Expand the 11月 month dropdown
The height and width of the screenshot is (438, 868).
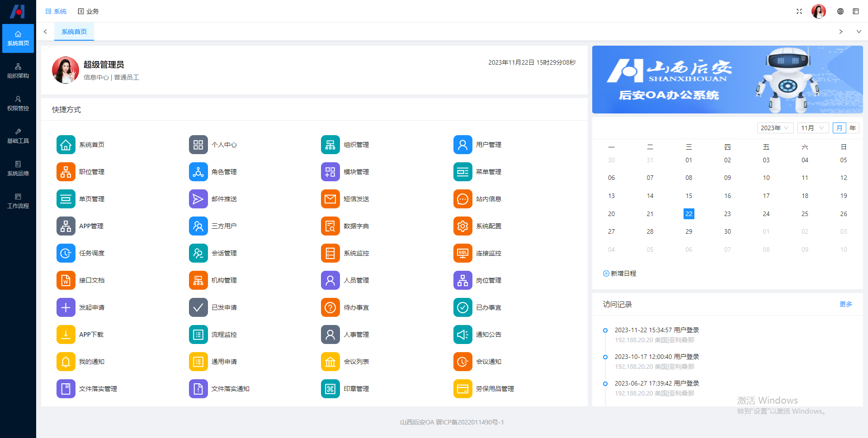(812, 128)
